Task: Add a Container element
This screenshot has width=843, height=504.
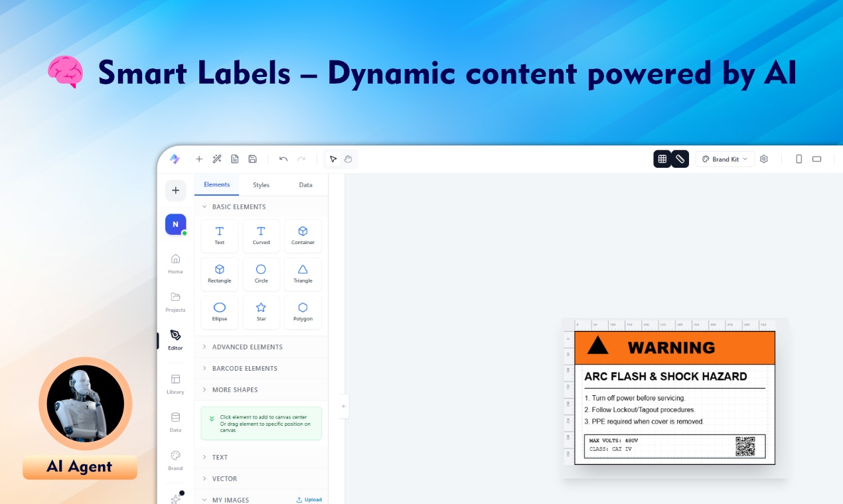Action: [x=303, y=235]
